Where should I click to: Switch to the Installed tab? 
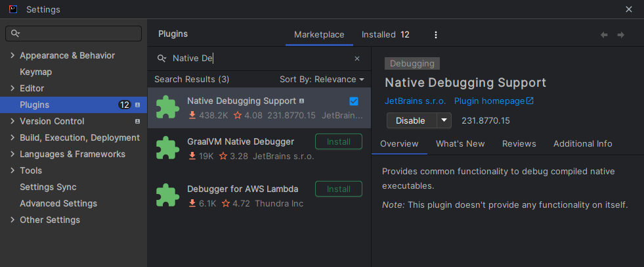coord(385,35)
